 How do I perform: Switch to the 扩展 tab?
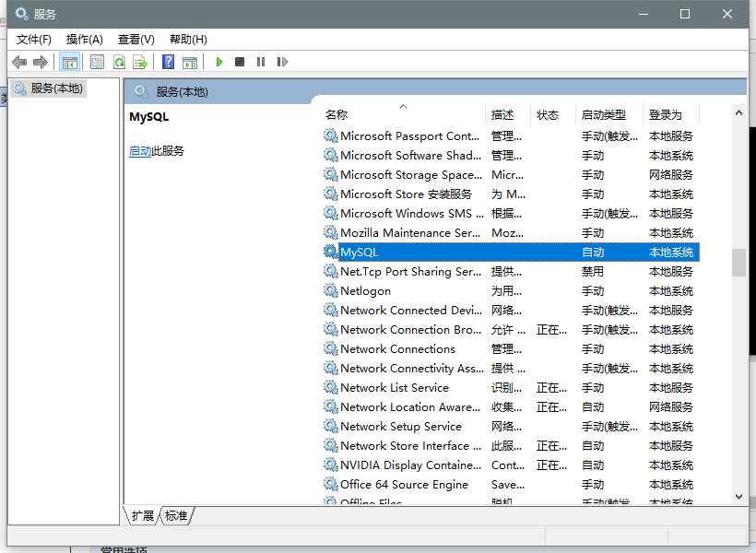pyautogui.click(x=142, y=515)
